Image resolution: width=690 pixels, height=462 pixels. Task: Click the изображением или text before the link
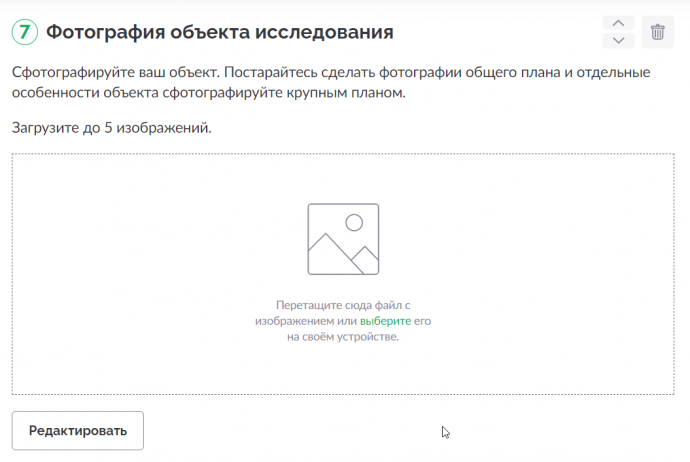click(x=306, y=321)
